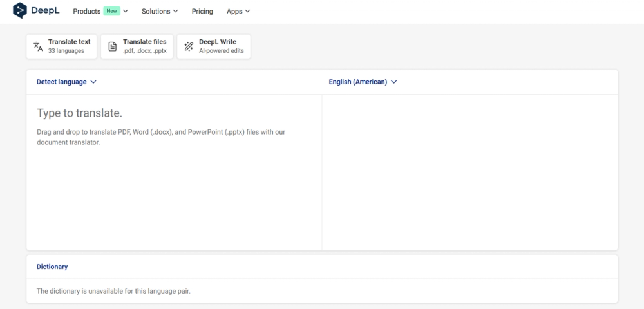Switch to the DeepL Write tab
The width and height of the screenshot is (644, 309).
pos(214,46)
